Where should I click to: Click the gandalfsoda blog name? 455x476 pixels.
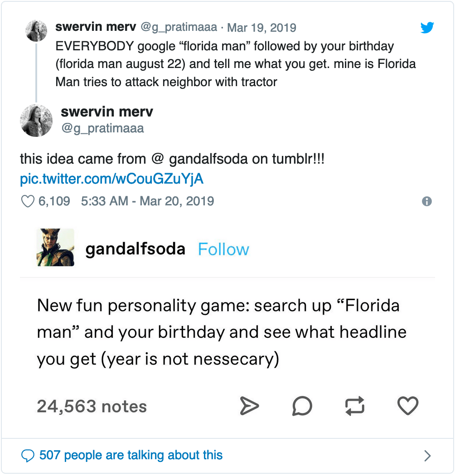click(136, 249)
